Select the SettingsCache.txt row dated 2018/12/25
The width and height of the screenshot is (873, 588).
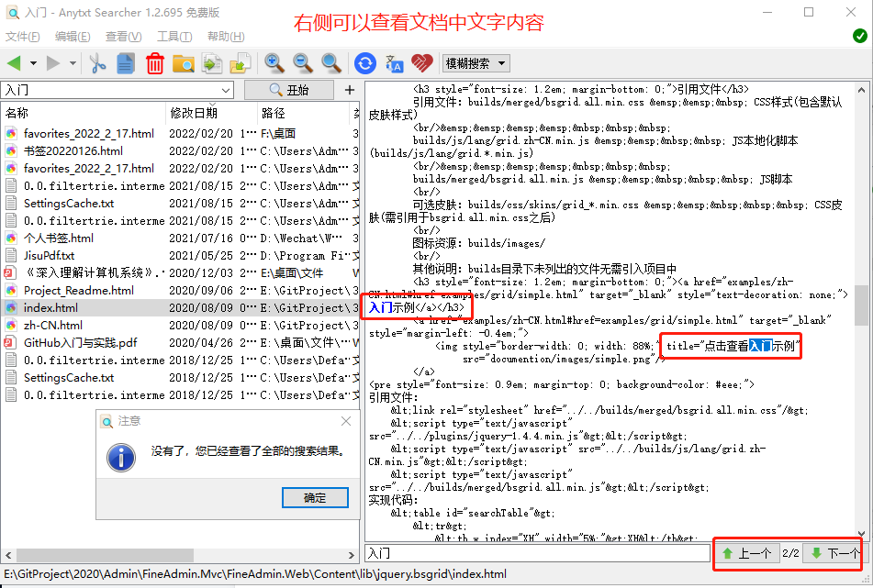point(181,377)
